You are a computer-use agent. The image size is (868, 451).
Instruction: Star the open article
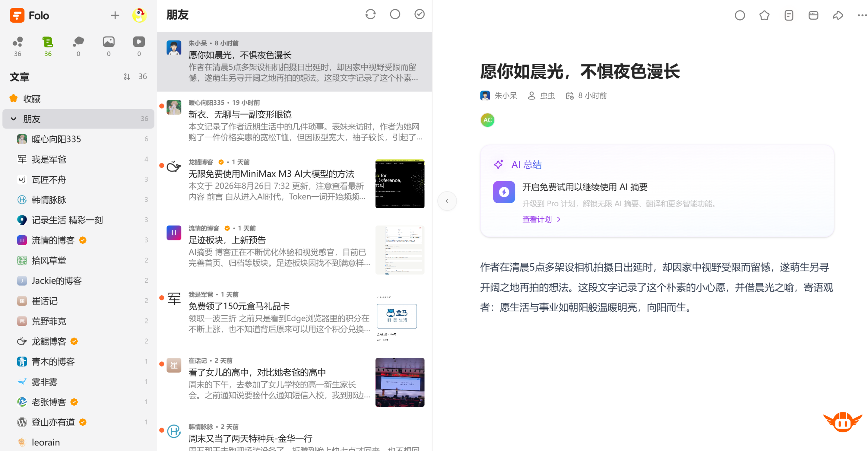click(x=764, y=15)
